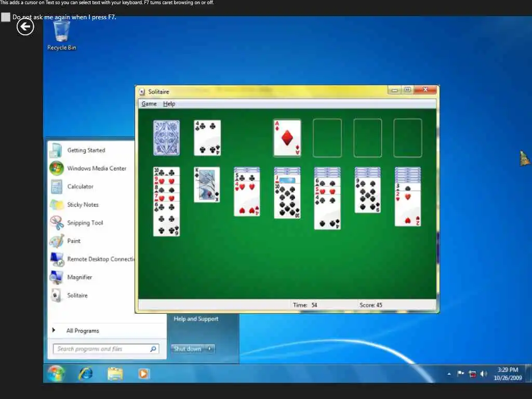Open the Help menu in Solitaire

coord(169,104)
